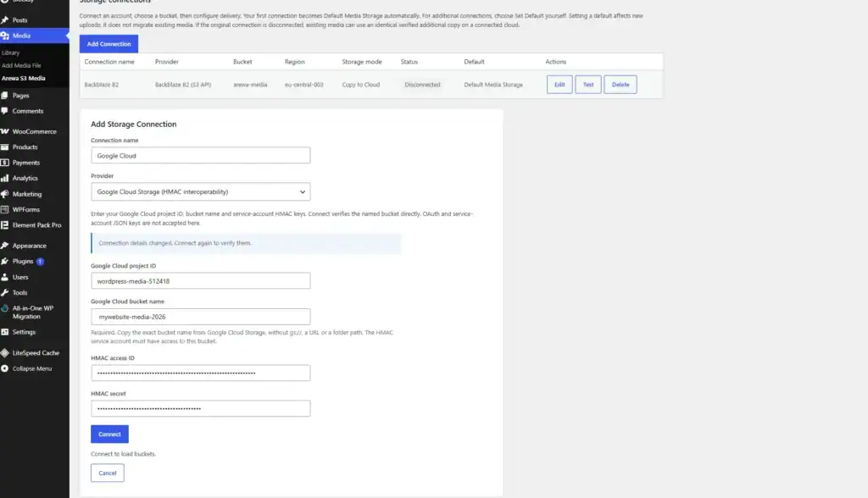The width and height of the screenshot is (868, 498).
Task: Click the Products box icon
Action: click(5, 147)
